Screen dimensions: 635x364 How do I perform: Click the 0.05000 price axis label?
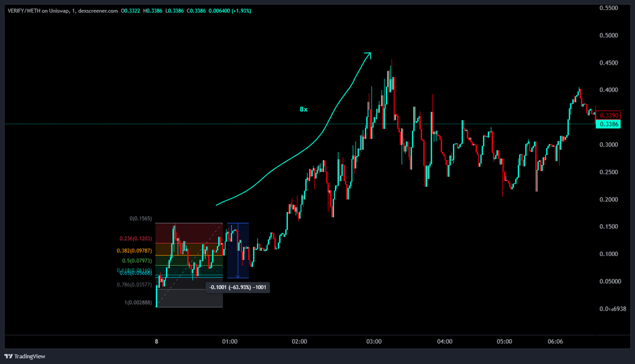610,281
